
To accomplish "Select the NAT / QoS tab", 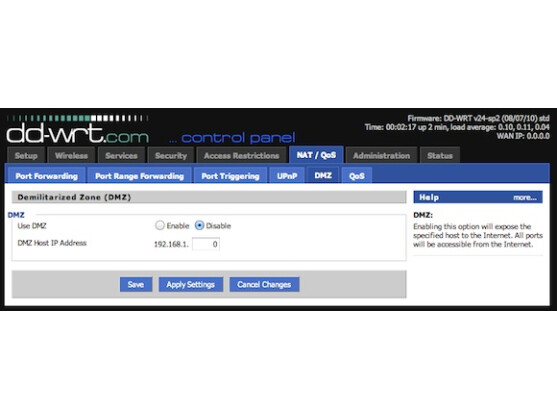I will (316, 155).
